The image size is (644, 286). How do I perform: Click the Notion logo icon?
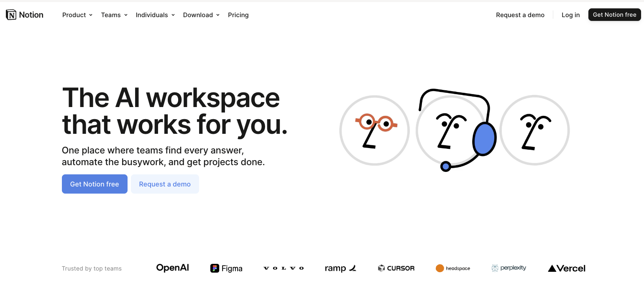(x=11, y=15)
